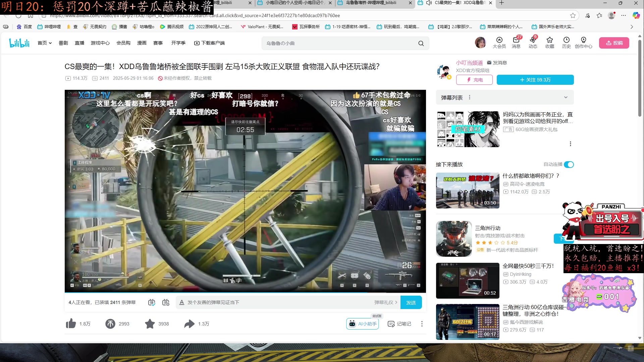
Task: Open the 控笔素材 ad thumbnail
Action: (x=468, y=129)
